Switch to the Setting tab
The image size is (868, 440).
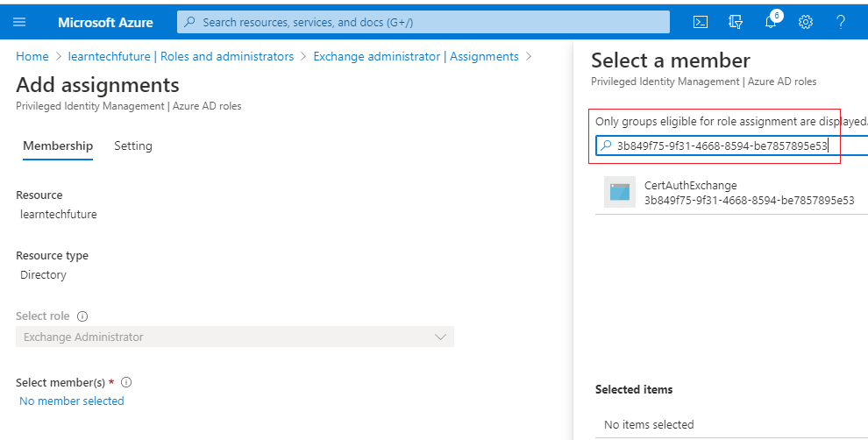(x=133, y=146)
